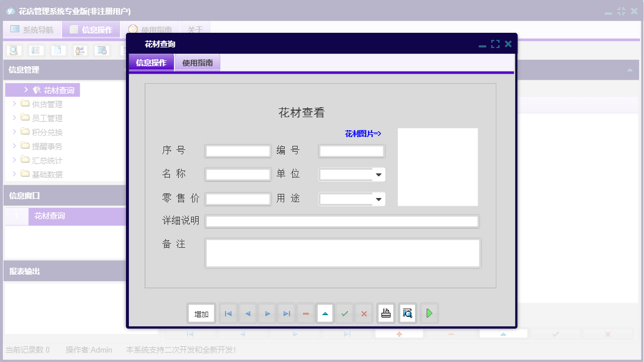Screen dimensions: 644x362
Task: Switch to the 系统导航 tab
Action: click(x=32, y=29)
